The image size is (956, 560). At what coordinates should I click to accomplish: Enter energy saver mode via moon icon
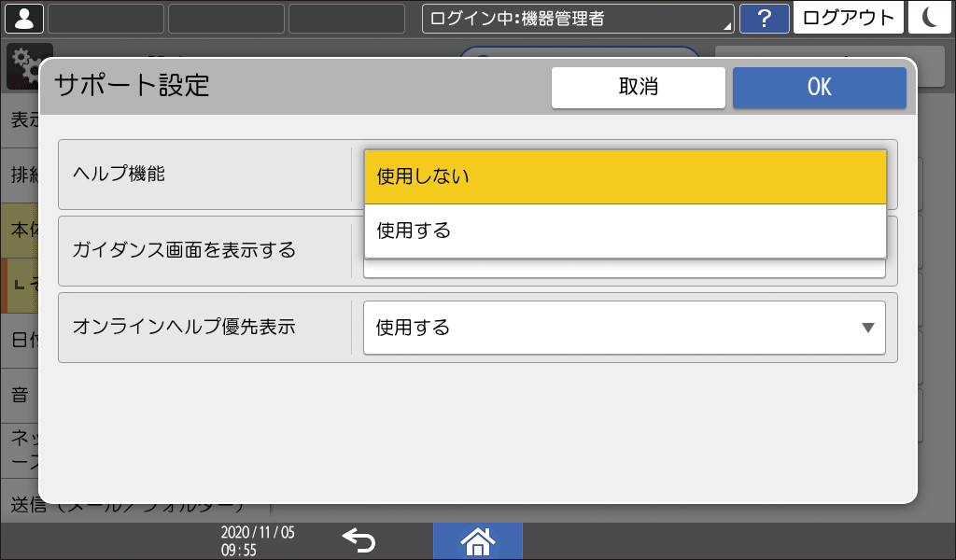click(x=930, y=18)
